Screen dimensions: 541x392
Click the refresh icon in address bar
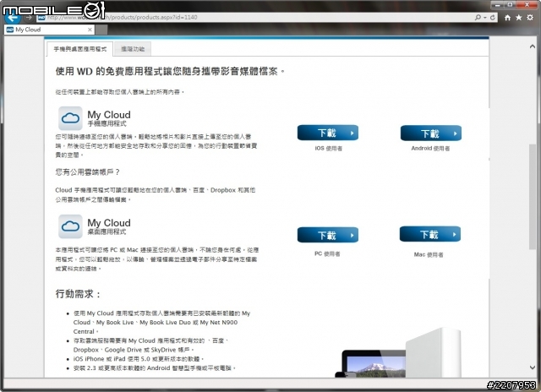(x=492, y=17)
